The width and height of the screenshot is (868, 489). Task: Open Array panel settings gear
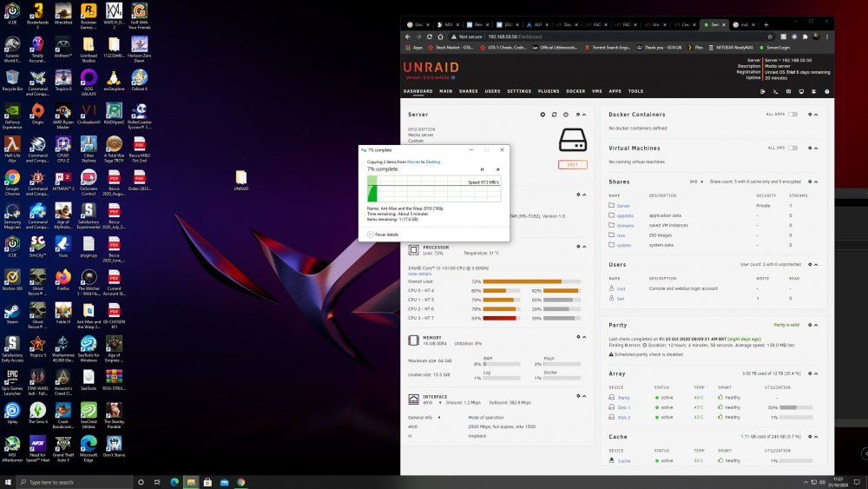point(810,373)
